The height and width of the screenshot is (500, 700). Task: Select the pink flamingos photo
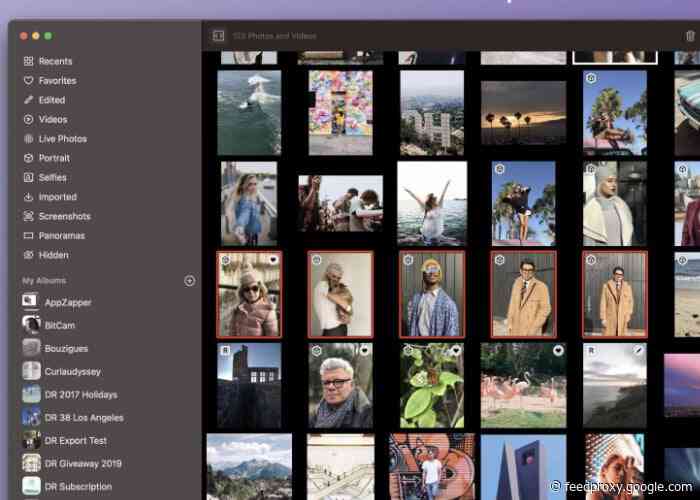pos(523,385)
